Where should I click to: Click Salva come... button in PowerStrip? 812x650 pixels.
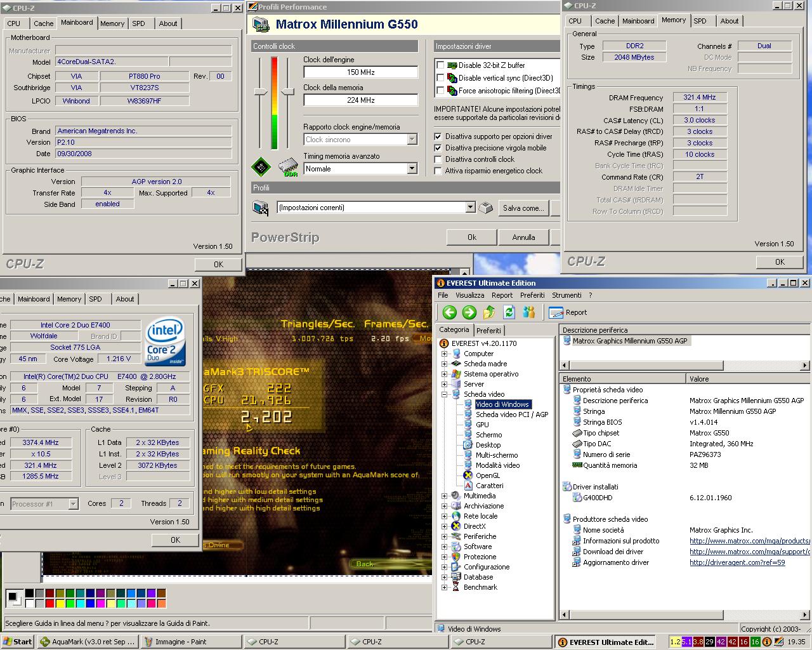click(x=523, y=208)
